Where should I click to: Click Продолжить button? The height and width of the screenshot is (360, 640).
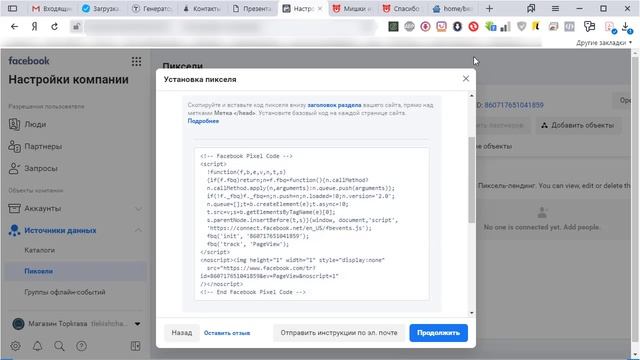(x=438, y=333)
